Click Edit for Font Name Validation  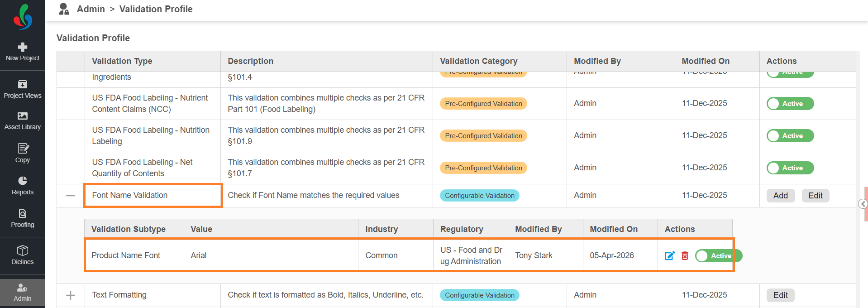tap(815, 196)
